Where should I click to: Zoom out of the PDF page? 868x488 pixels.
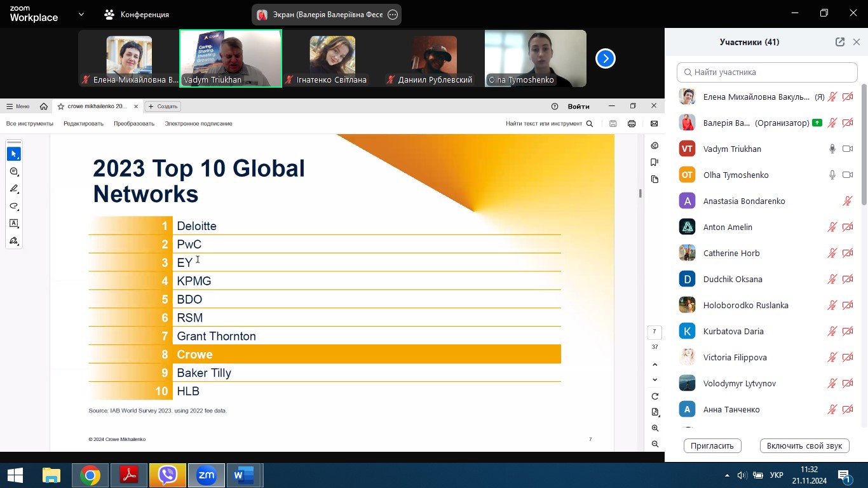[x=655, y=444]
